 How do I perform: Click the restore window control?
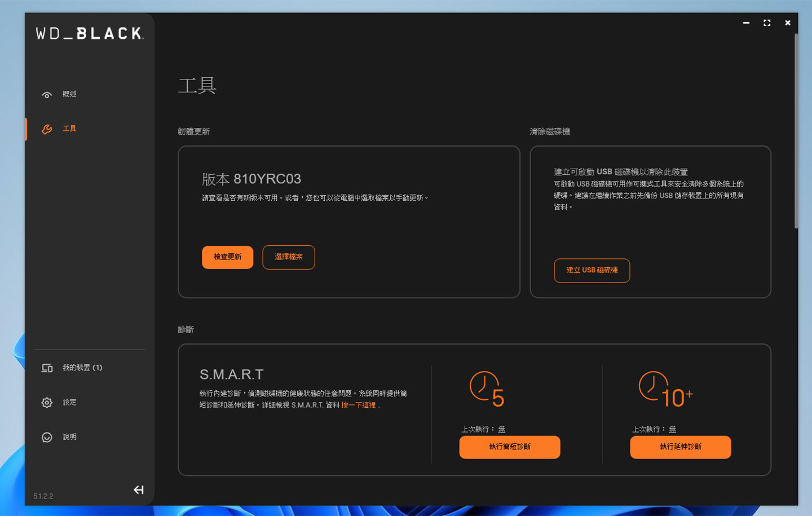pos(766,23)
